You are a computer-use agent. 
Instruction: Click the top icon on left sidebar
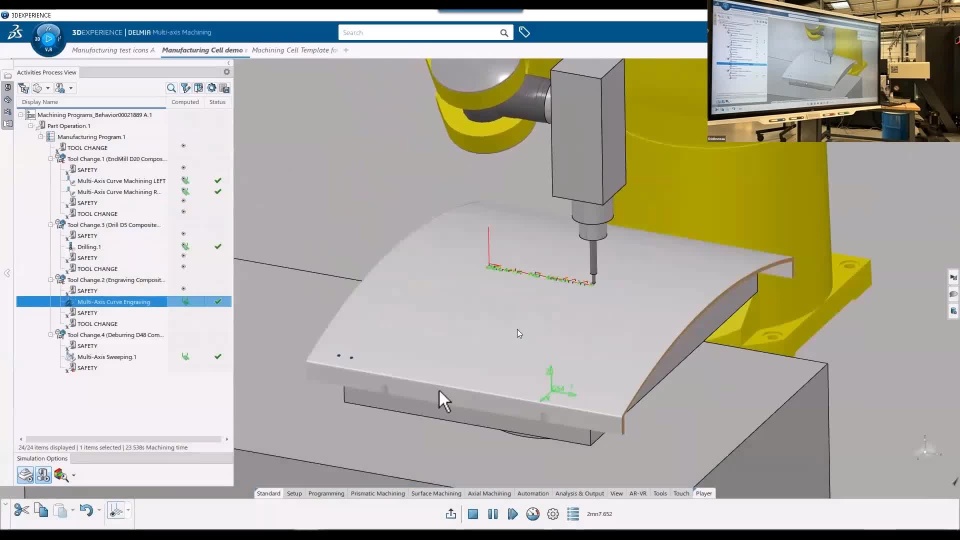coord(7,75)
